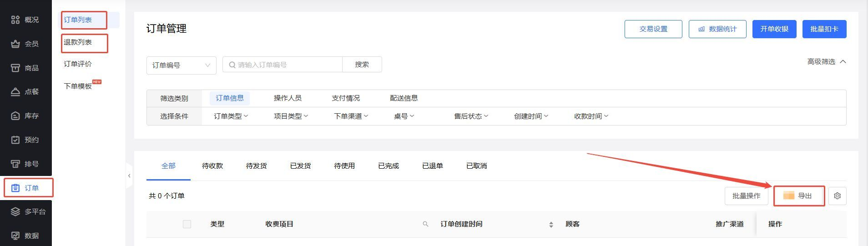Click the 推广渠道 column header

[730, 224]
